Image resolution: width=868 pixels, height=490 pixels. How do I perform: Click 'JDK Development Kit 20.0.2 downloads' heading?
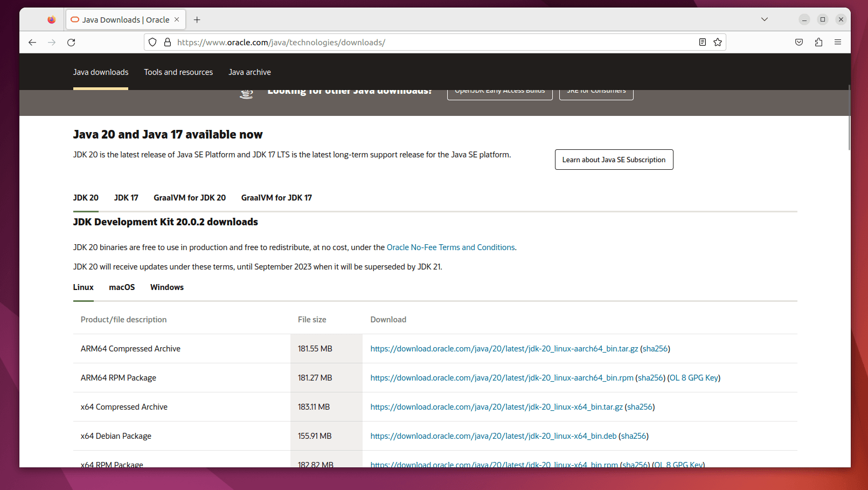165,222
